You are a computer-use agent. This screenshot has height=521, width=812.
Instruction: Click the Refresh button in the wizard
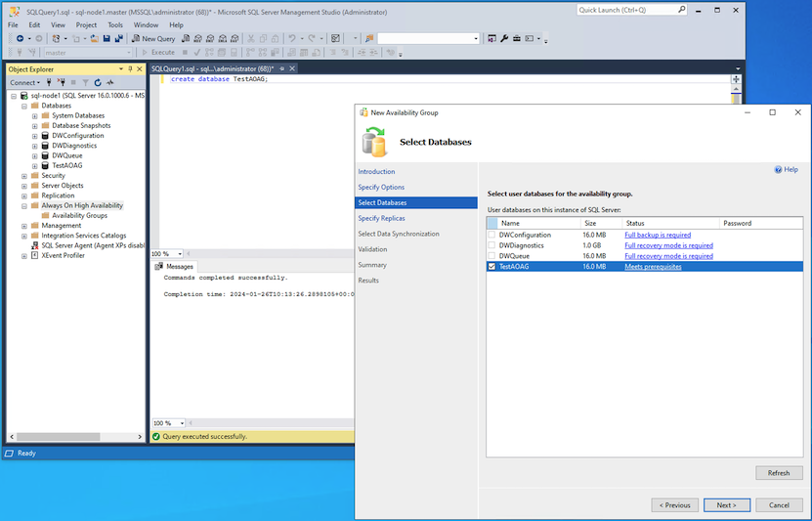(779, 473)
